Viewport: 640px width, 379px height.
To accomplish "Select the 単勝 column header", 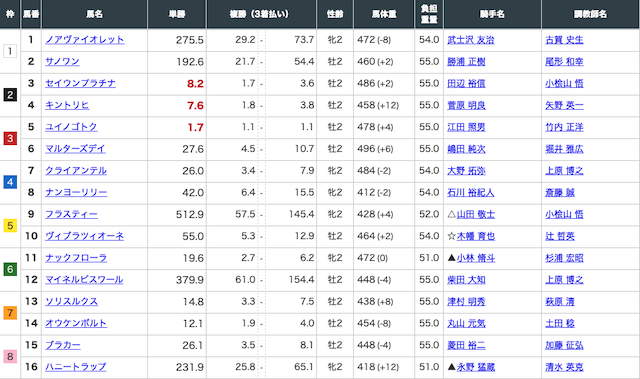I will 177,14.
